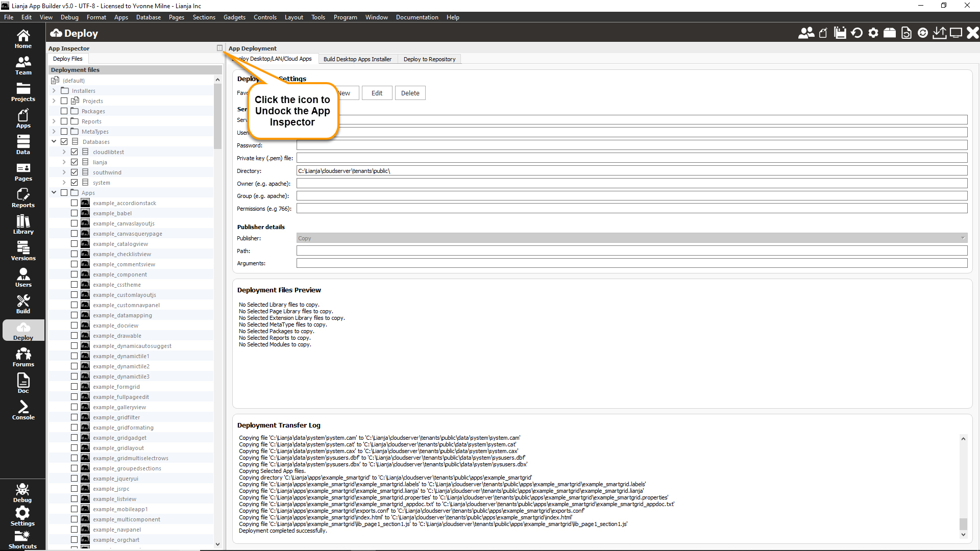
Task: Click the Team icon in sidebar
Action: pos(23,65)
